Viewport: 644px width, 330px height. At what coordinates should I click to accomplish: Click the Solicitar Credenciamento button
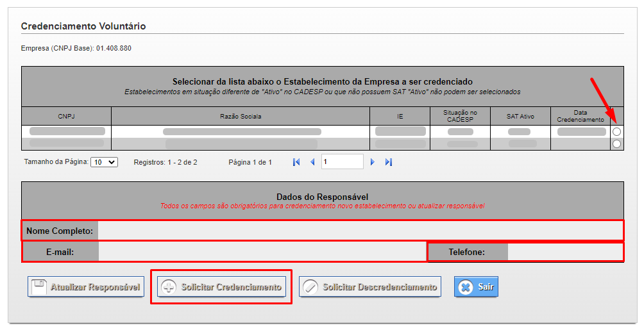coord(221,286)
